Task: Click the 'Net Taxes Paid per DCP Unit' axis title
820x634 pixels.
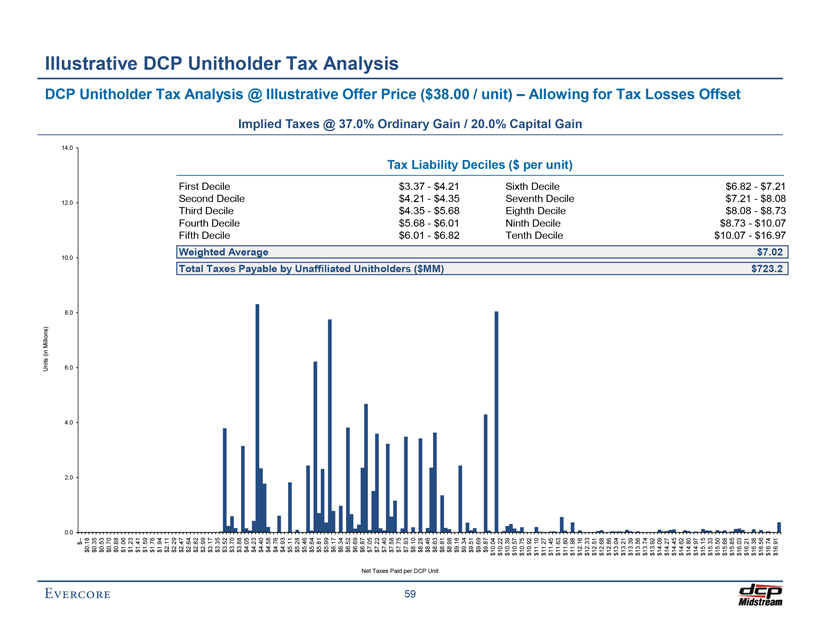Action: pos(409,570)
